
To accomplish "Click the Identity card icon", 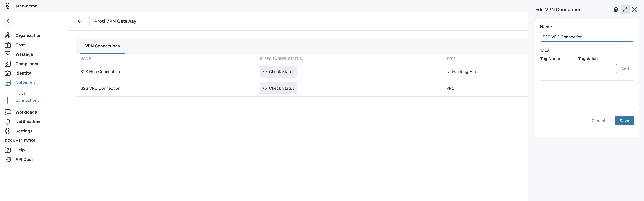I will 8,73.
